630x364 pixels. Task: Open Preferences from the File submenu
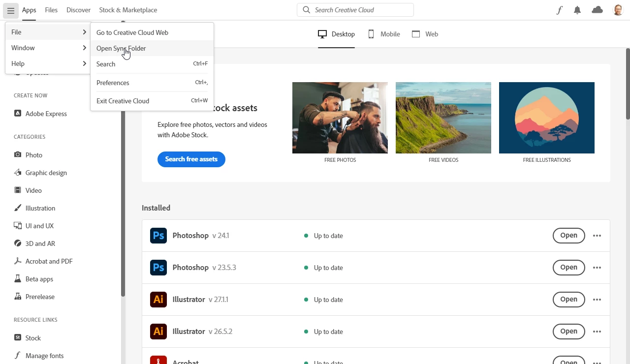coord(152,83)
